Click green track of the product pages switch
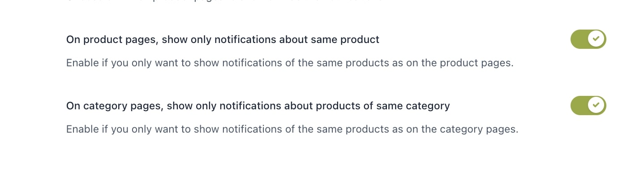Screen dimensions: 644x181 click(579, 39)
